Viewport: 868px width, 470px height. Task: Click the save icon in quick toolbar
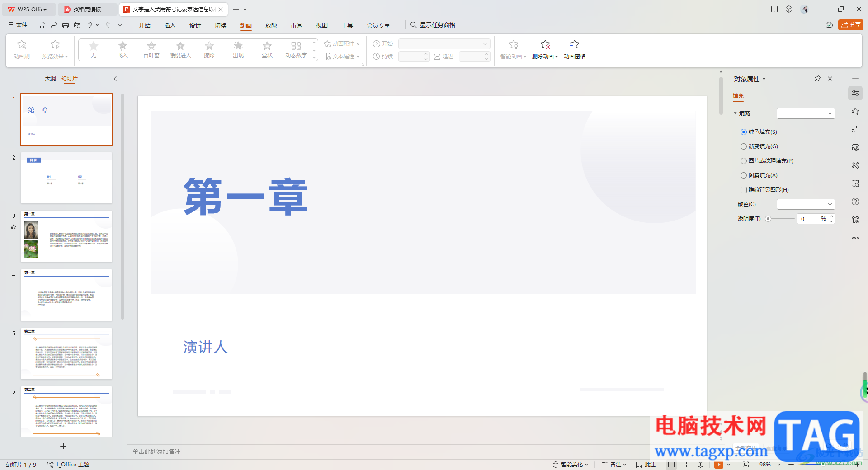tap(42, 25)
